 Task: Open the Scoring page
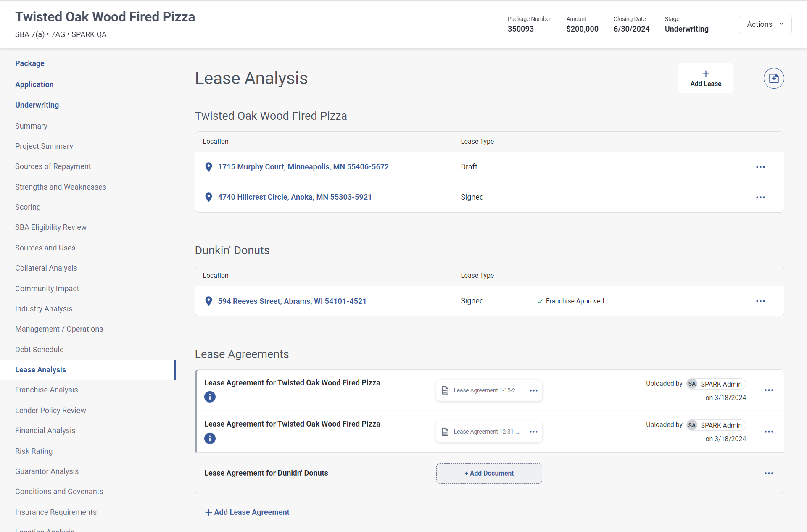coord(28,207)
